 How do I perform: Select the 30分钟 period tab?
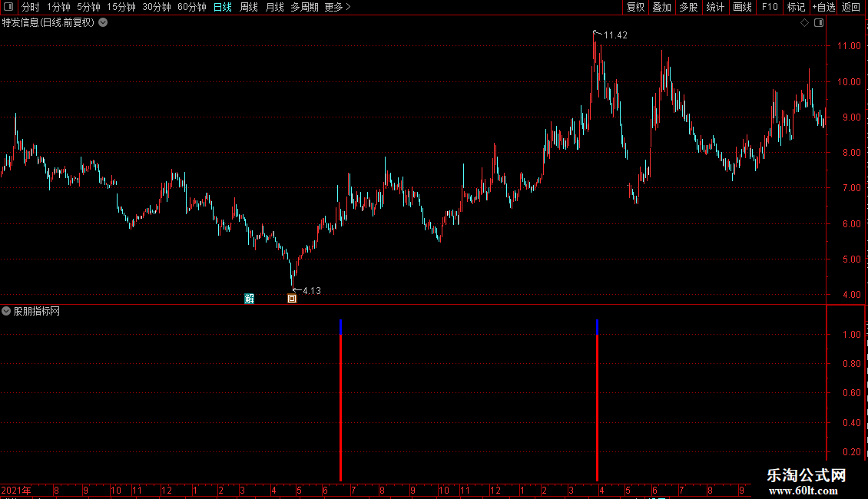click(157, 7)
